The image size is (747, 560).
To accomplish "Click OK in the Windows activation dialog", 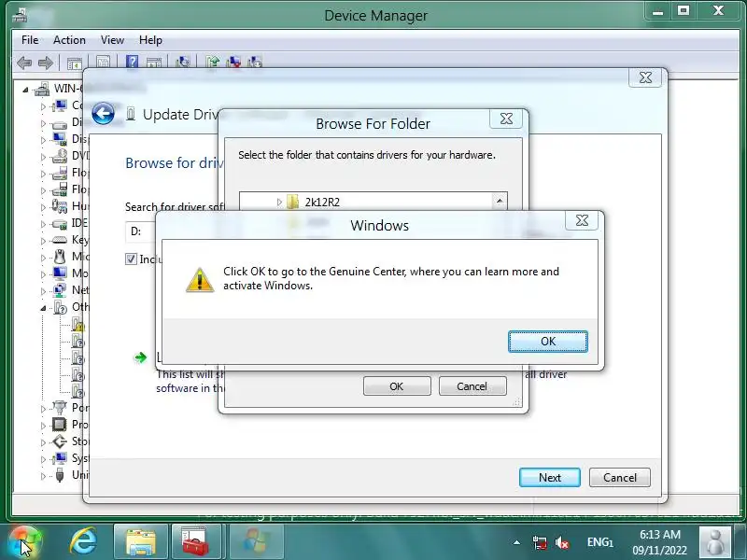I will [548, 342].
